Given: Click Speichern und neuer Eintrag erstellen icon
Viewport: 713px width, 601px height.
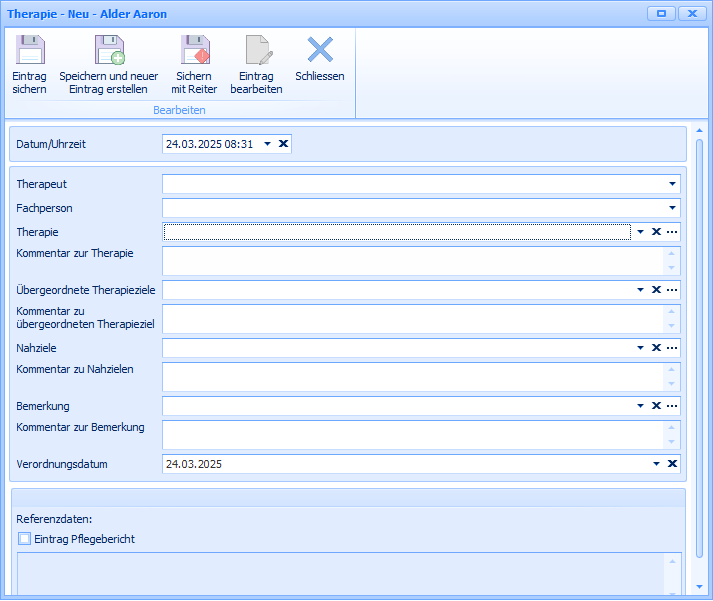Looking at the screenshot, I should (x=108, y=51).
